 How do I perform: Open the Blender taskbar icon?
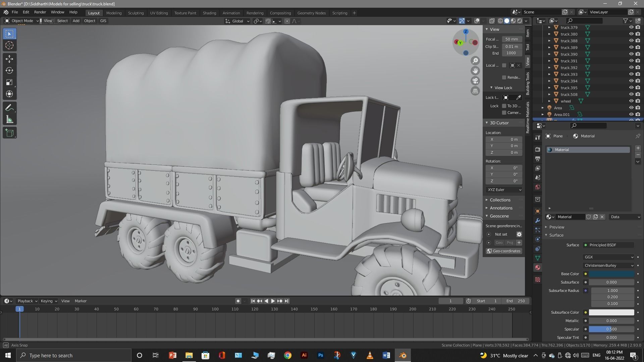(x=403, y=355)
